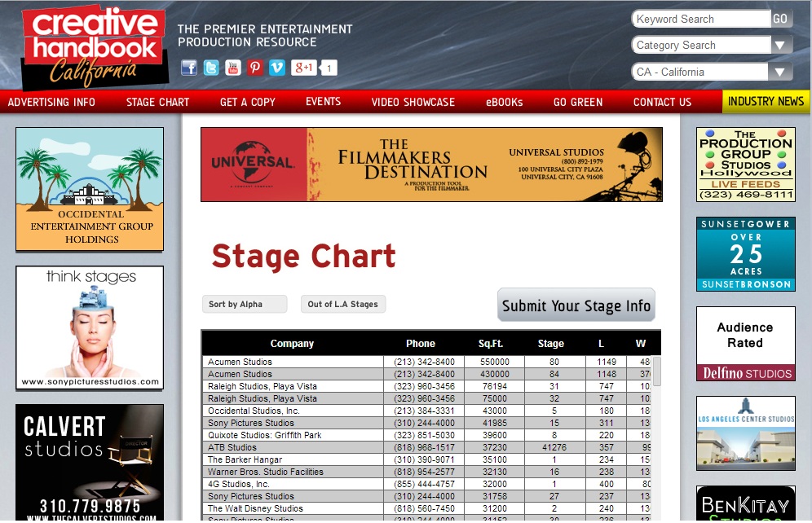This screenshot has height=523, width=812.
Task: Open the Twitter social icon
Action: 211,68
